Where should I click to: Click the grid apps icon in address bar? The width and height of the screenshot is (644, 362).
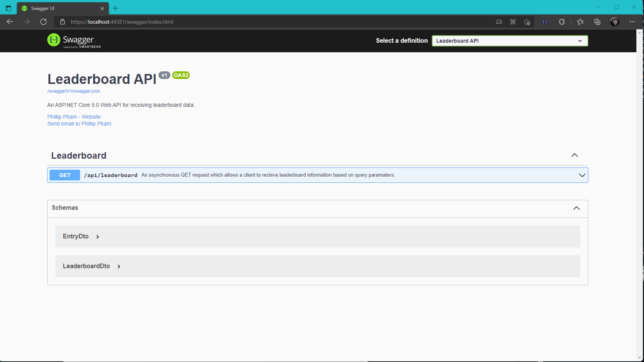(513, 22)
